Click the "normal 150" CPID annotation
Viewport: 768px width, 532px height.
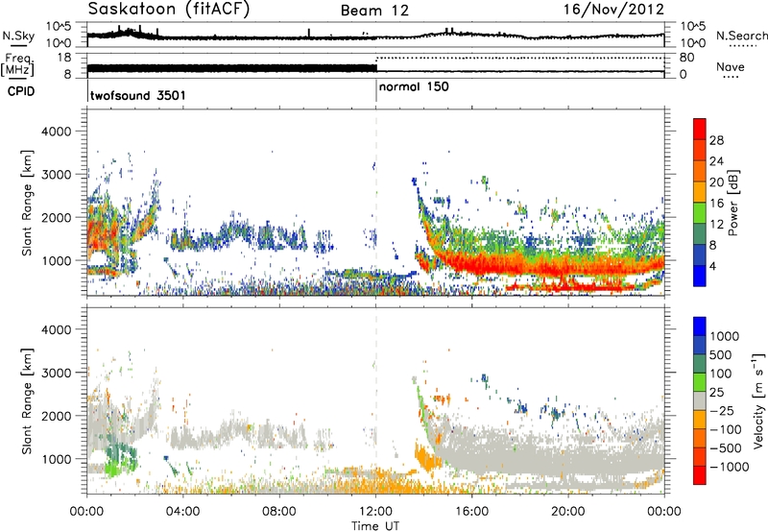tap(414, 86)
